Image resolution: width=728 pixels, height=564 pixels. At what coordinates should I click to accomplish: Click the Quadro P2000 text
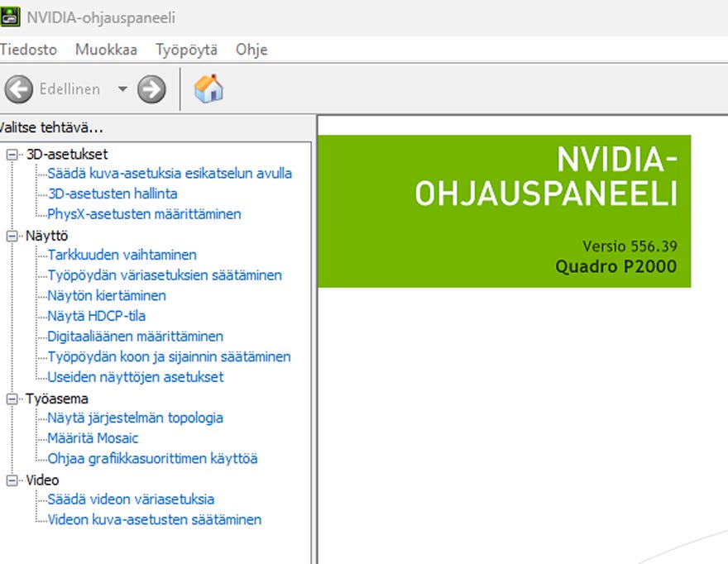coord(616,266)
